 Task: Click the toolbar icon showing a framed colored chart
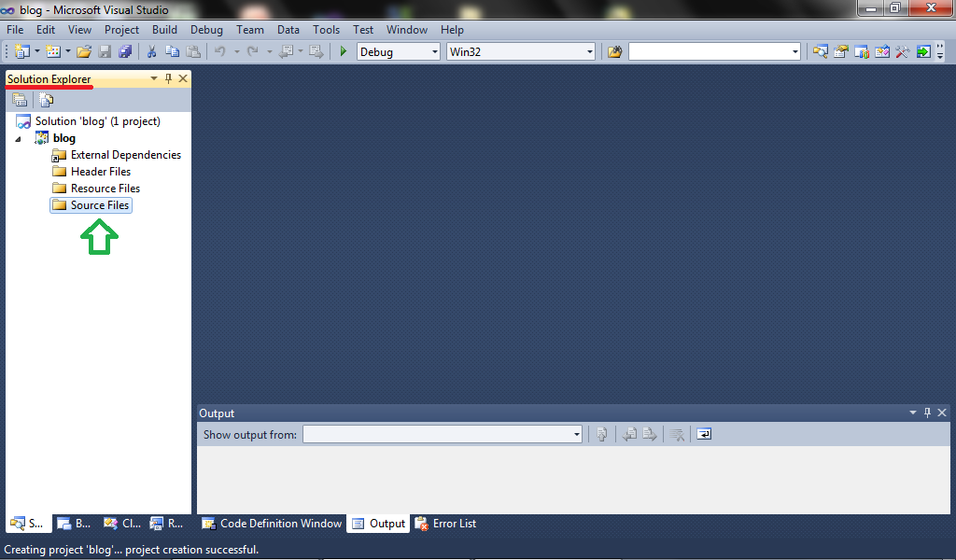coord(882,51)
